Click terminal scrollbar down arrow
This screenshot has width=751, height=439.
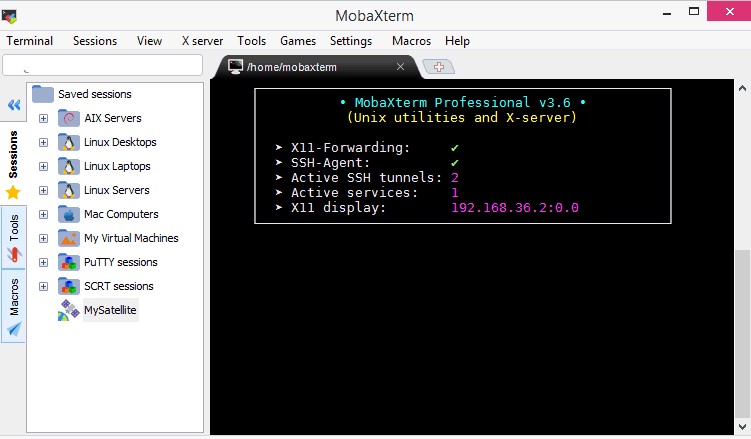(742, 426)
